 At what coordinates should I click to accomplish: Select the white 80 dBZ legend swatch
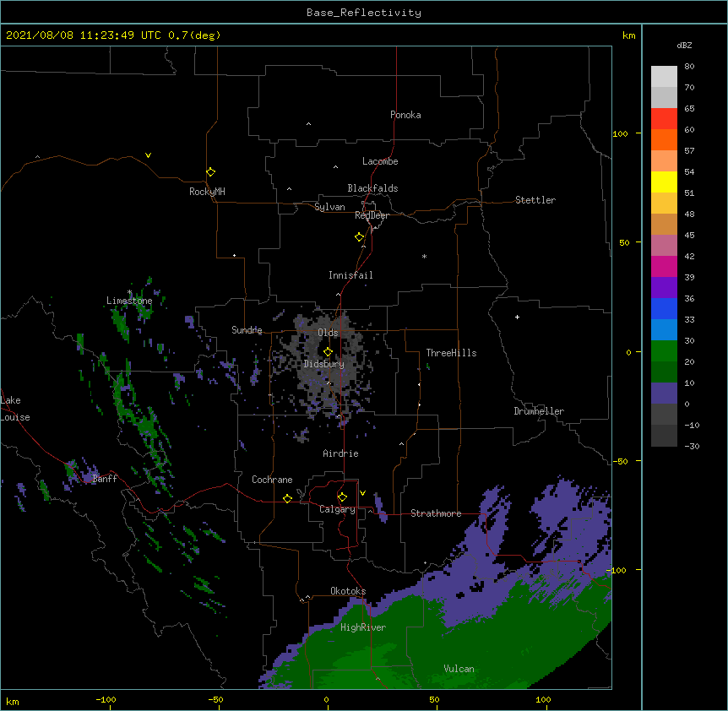click(x=664, y=77)
